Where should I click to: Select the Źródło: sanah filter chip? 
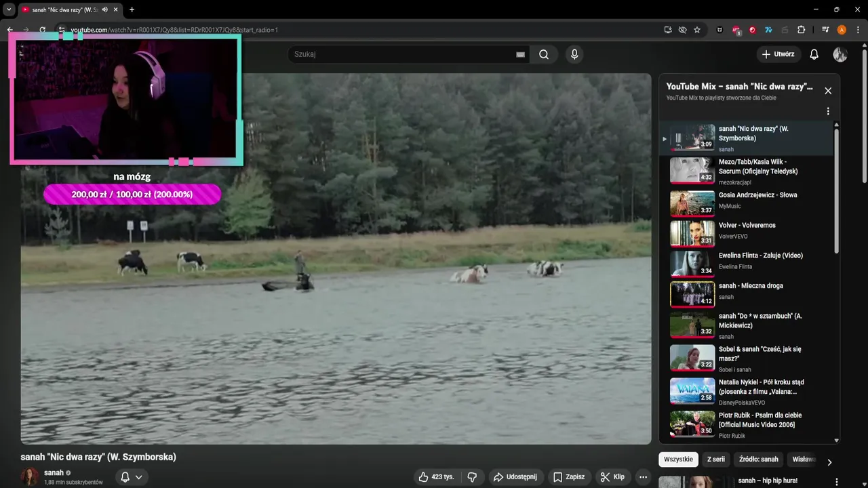point(758,459)
